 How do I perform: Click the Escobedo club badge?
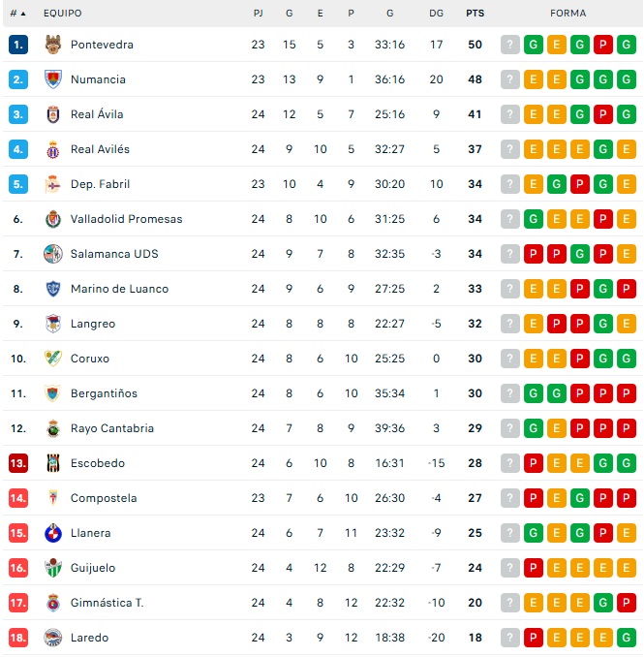click(53, 463)
